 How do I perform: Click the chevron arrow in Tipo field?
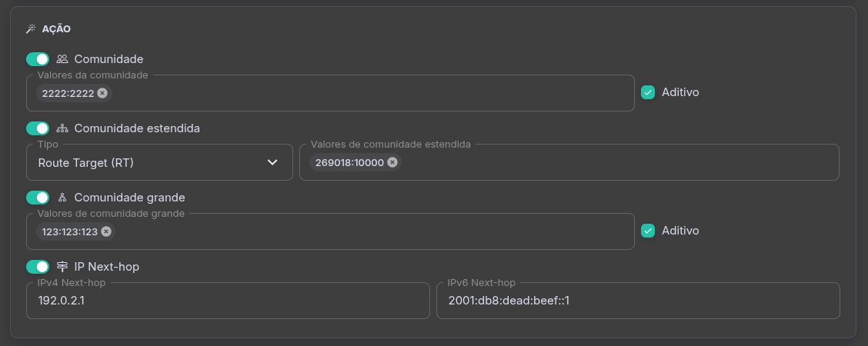point(272,162)
